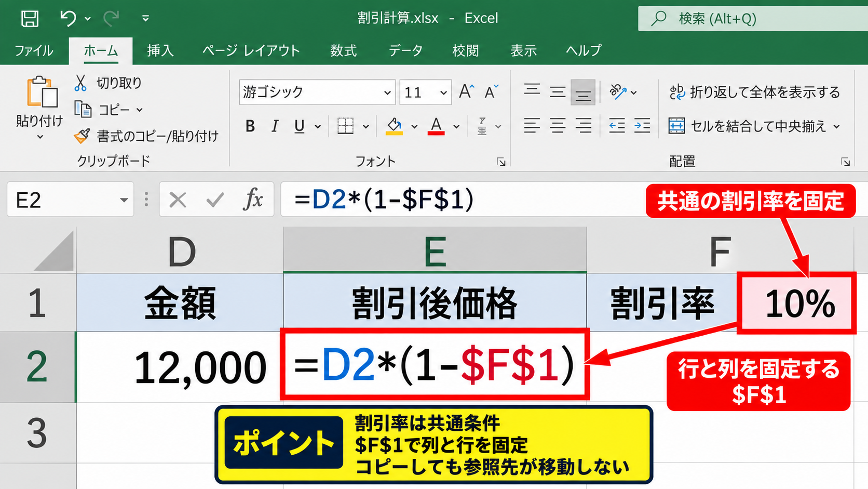The width and height of the screenshot is (868, 489).
Task: Open the 挿入 tab
Action: pos(160,50)
